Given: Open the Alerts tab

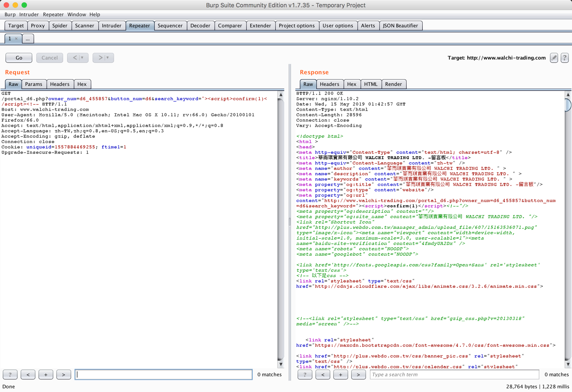Looking at the screenshot, I should [368, 25].
